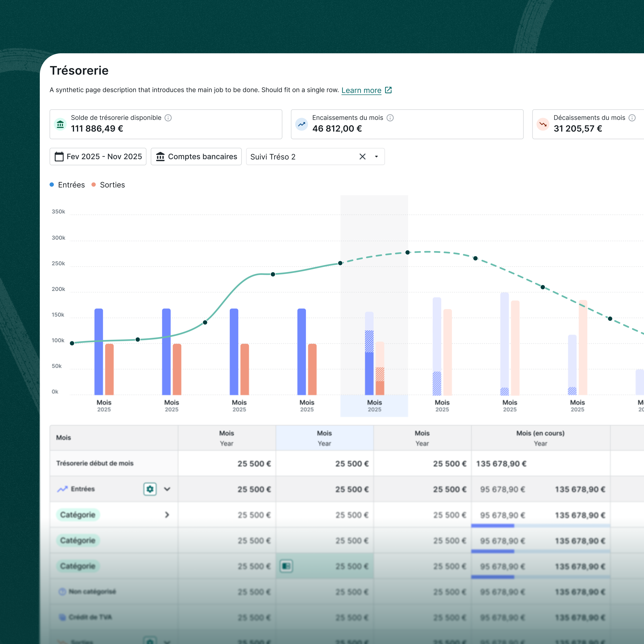The image size is (644, 644).
Task: Click the falling trend icon in the Décaissements card
Action: click(x=543, y=124)
